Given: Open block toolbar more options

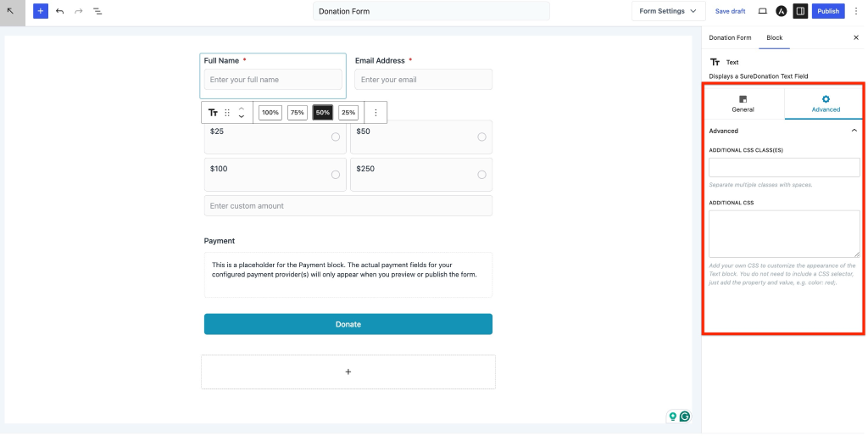Looking at the screenshot, I should 376,113.
